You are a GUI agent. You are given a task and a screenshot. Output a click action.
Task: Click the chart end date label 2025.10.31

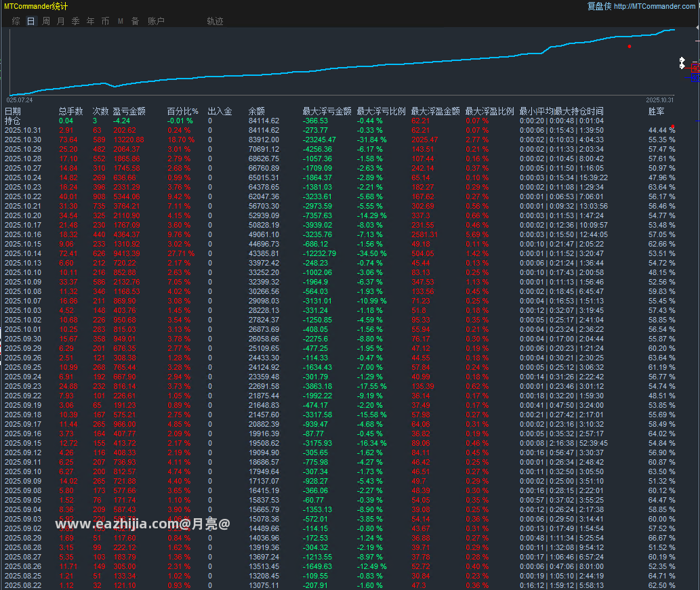[660, 100]
